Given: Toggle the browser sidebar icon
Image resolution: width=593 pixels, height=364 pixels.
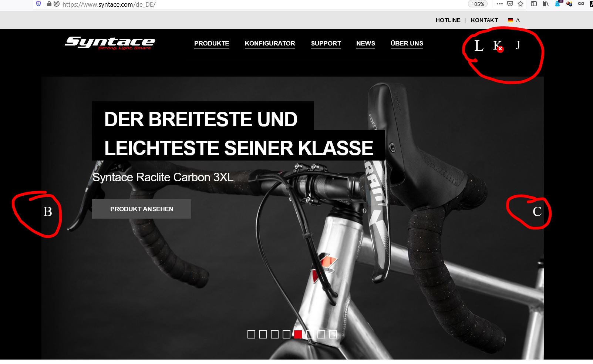Looking at the screenshot, I should (x=534, y=4).
